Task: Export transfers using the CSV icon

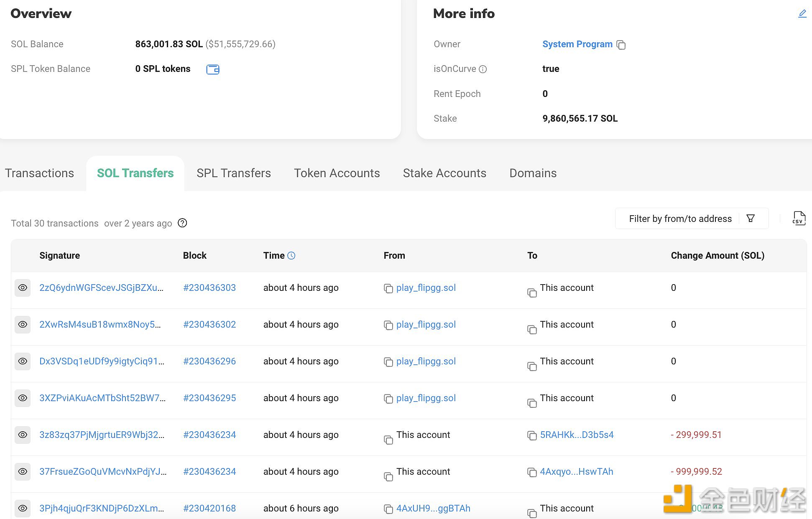Action: [799, 218]
